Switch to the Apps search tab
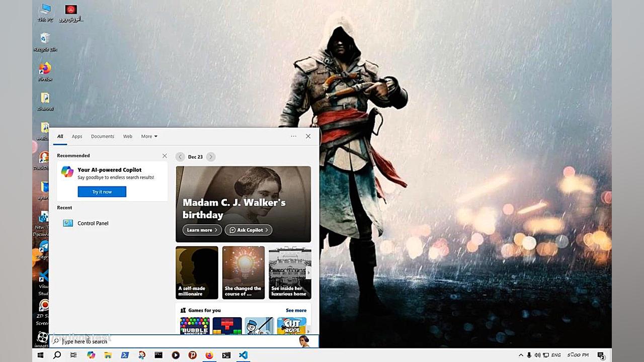Image resolution: width=644 pixels, height=362 pixels. point(77,136)
